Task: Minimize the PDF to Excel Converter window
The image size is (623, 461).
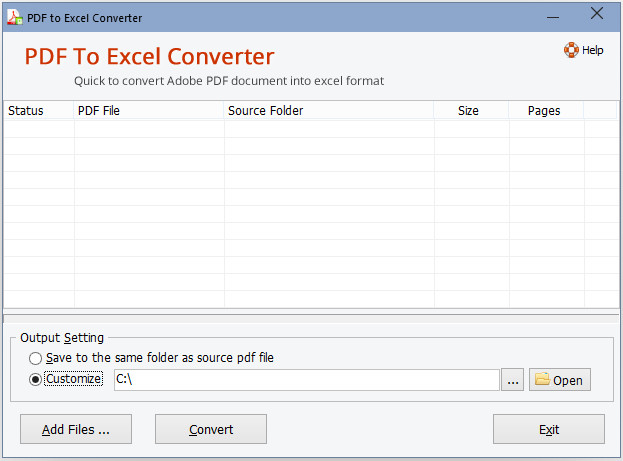Action: 553,17
